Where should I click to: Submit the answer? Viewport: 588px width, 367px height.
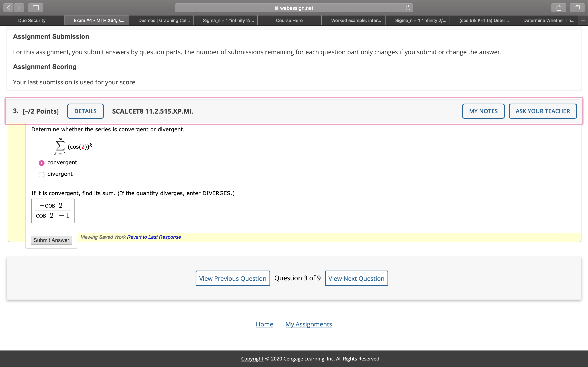coord(51,240)
